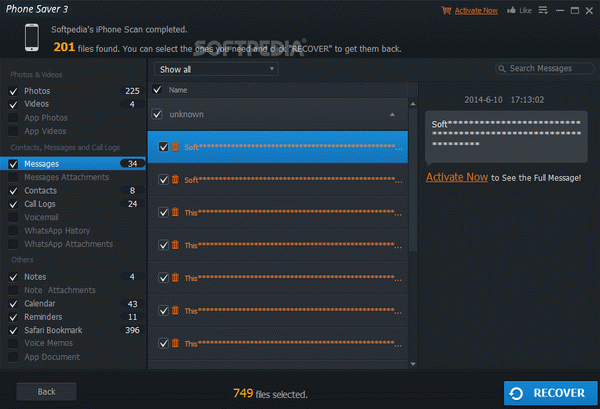The width and height of the screenshot is (600, 409).
Task: Select the second Soft message row text
Action: click(293, 180)
